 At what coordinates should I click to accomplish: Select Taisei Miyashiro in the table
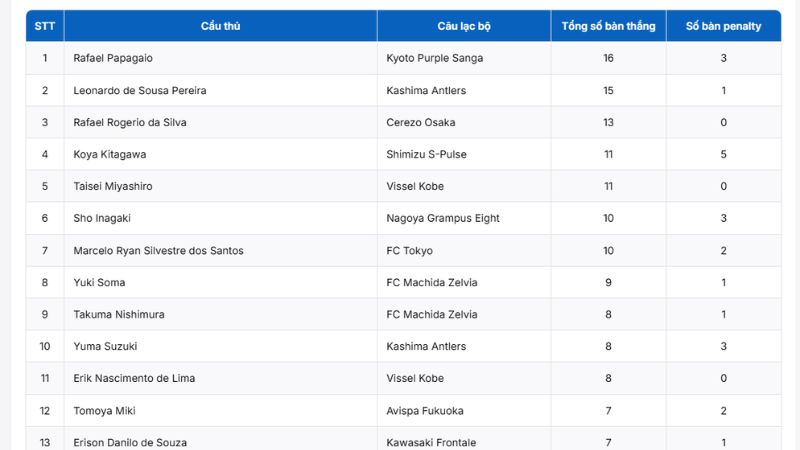(113, 186)
